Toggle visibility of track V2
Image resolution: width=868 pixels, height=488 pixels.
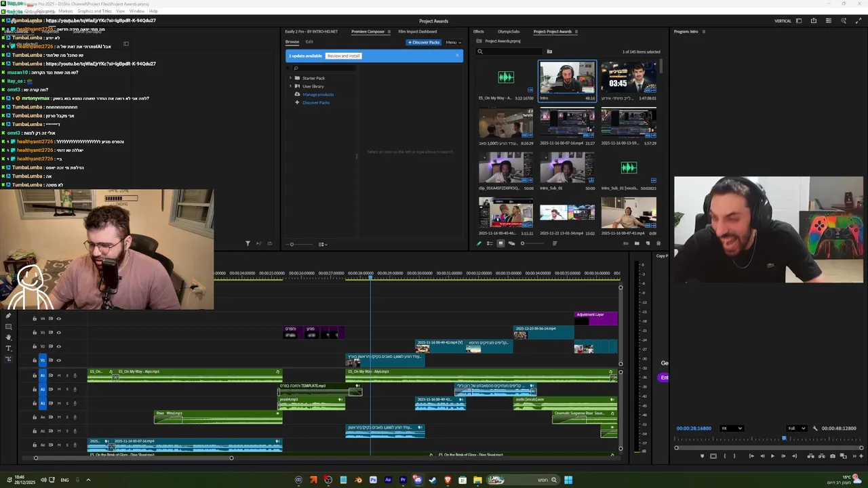(x=59, y=346)
